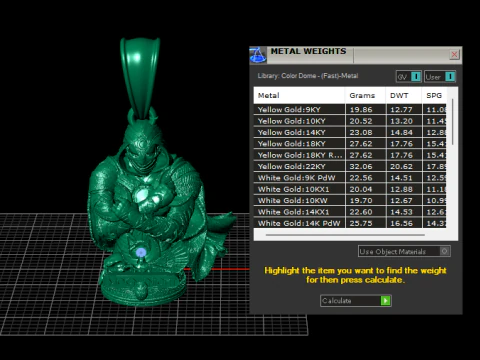Screen dimensions: 480x360
Task: Click the 32.06 grams cell
Action: (366, 166)
